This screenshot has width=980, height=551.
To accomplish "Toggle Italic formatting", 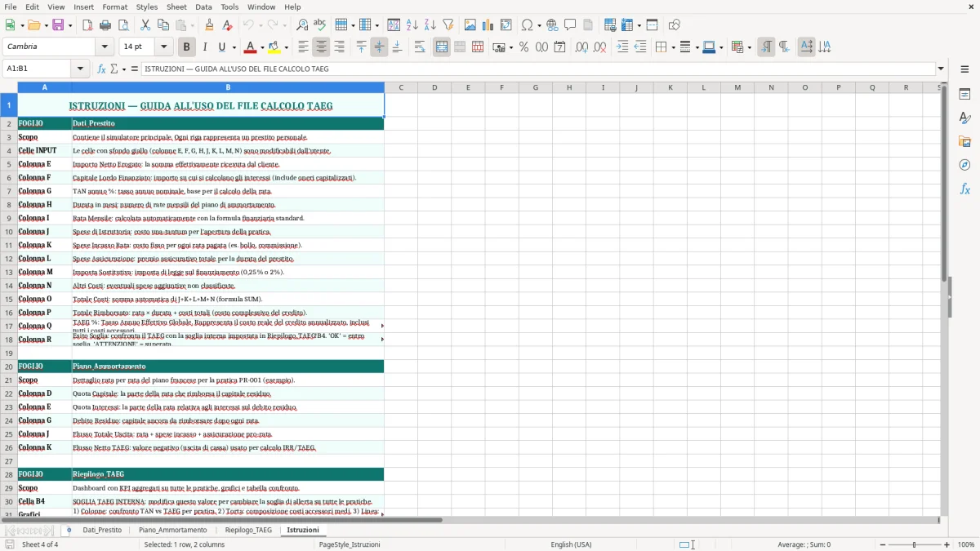I will 204,47.
